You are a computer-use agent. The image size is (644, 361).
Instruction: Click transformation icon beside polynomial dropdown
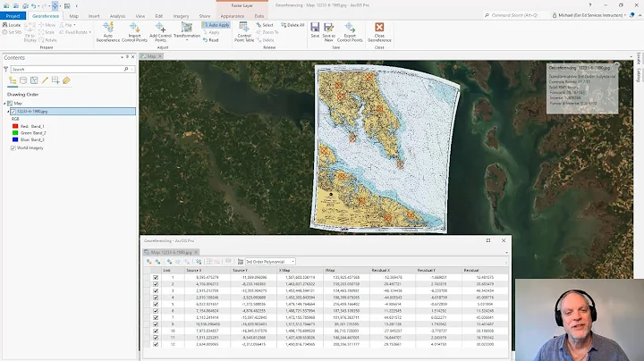(241, 261)
